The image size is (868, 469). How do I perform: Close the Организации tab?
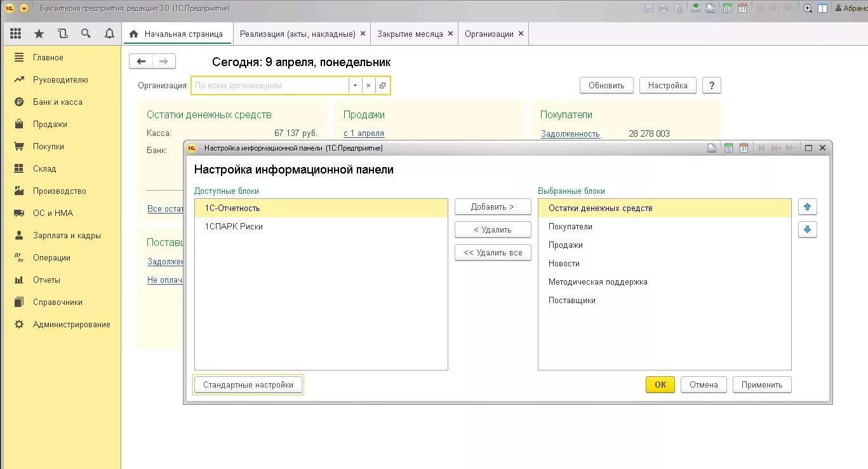(x=521, y=34)
